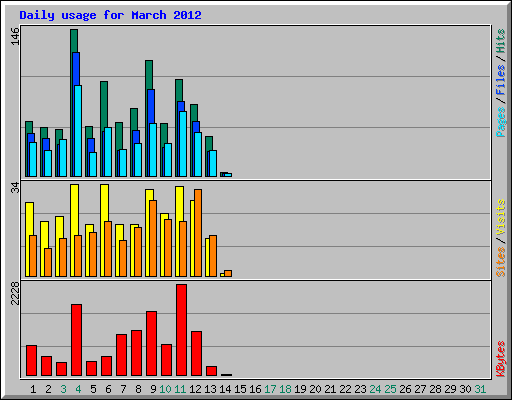
Task: Click day "30" on the x-axis
Action: coord(465,389)
